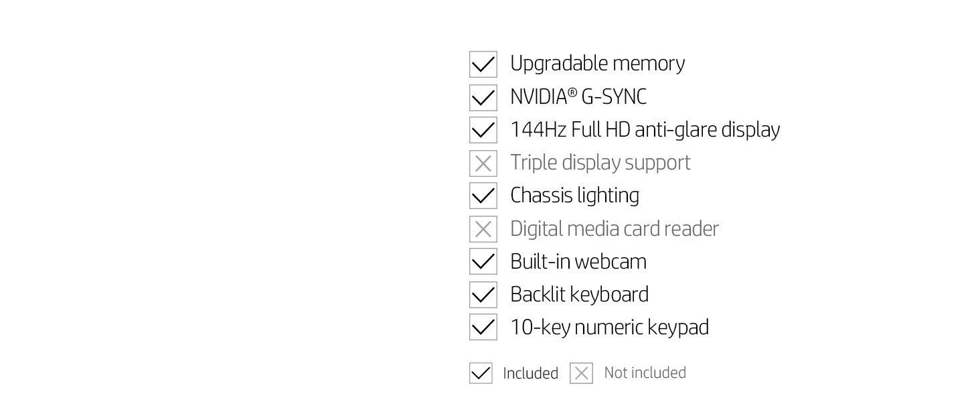The height and width of the screenshot is (402, 980).
Task: Click the NVIDIA G-SYNC checkmark box
Action: pos(483,97)
